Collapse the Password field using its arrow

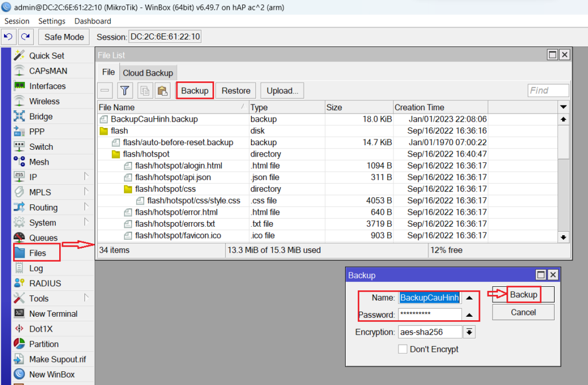click(469, 315)
